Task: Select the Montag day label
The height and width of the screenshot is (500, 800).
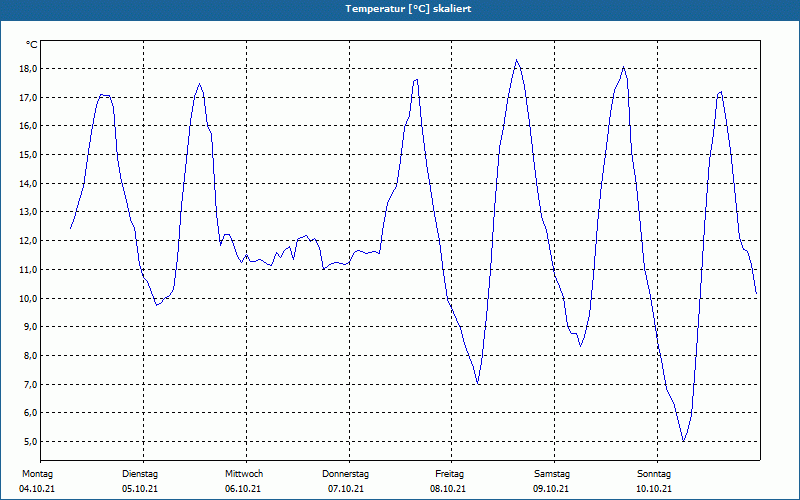Action: (37, 474)
